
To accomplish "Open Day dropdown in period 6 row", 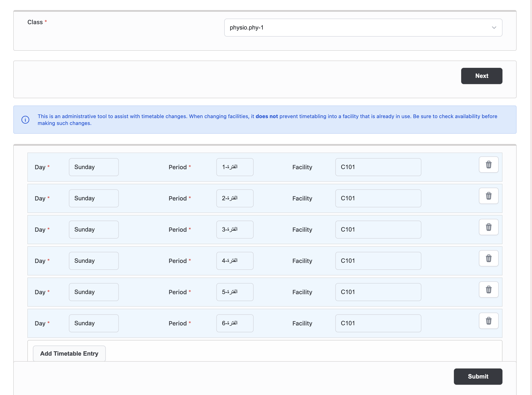I will point(94,323).
